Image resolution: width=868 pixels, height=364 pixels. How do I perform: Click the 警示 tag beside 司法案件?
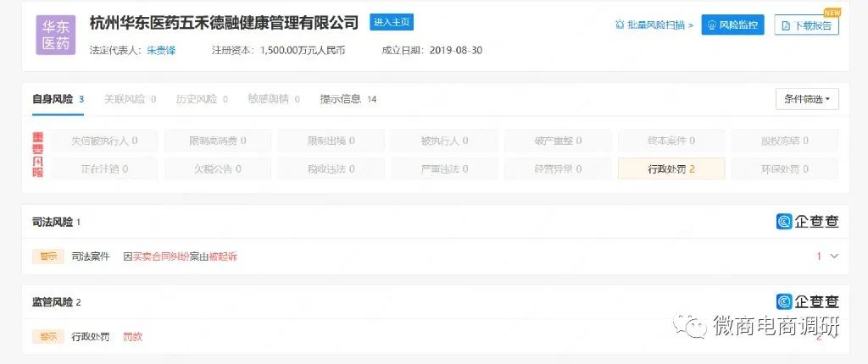48,256
